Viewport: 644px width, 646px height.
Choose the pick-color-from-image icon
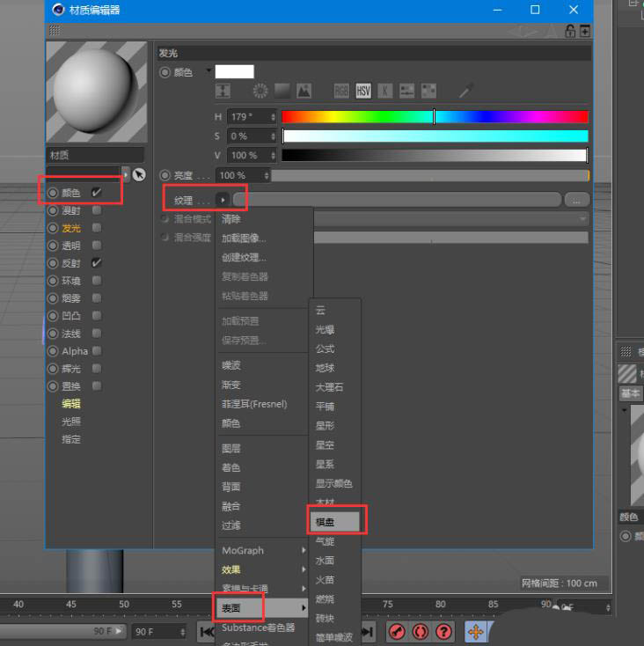304,91
